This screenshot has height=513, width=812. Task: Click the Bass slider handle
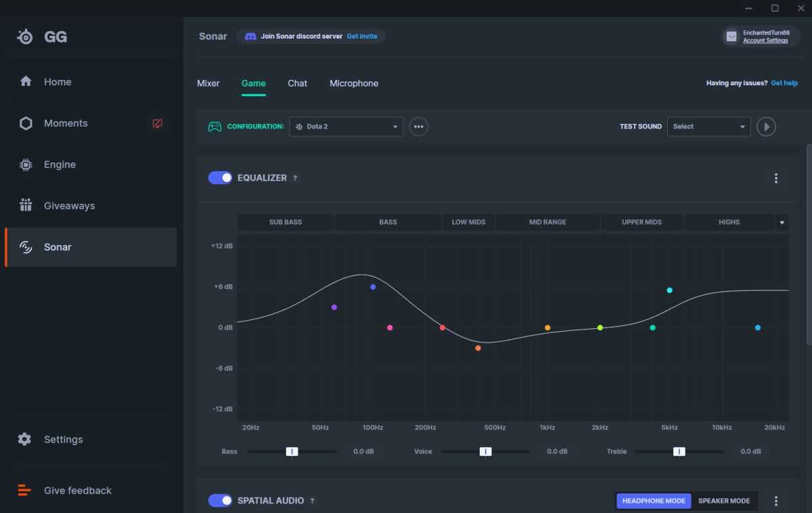click(292, 451)
